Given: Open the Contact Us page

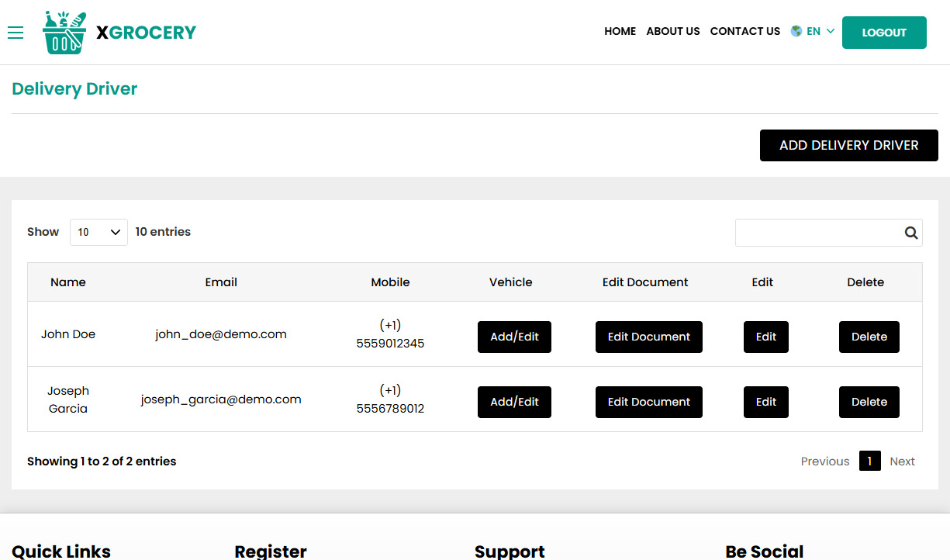Looking at the screenshot, I should (x=744, y=32).
